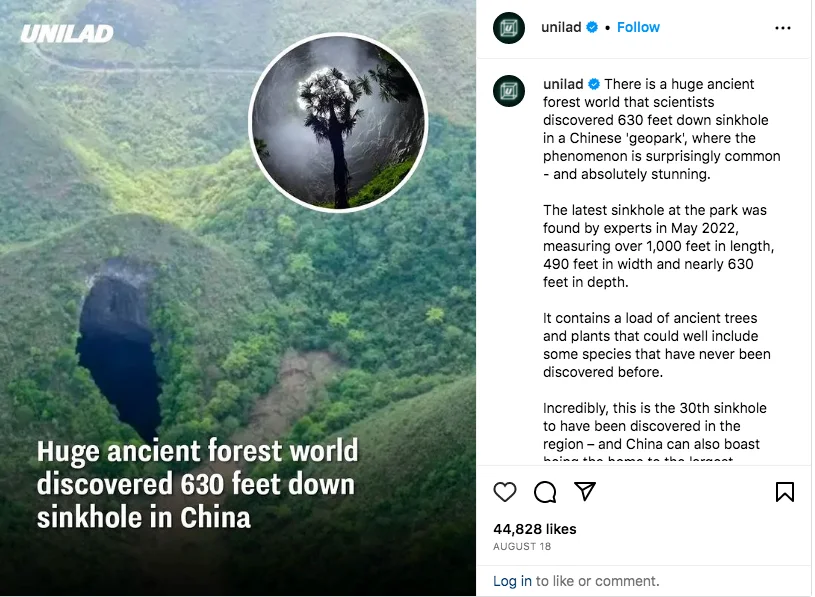Click the caption paragraph about May 2022
815x597 pixels.
pos(660,246)
